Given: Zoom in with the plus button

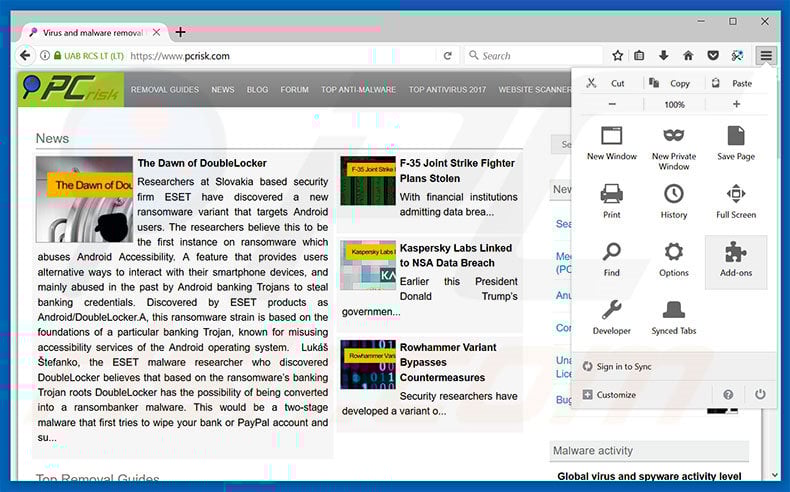Looking at the screenshot, I should [x=736, y=104].
